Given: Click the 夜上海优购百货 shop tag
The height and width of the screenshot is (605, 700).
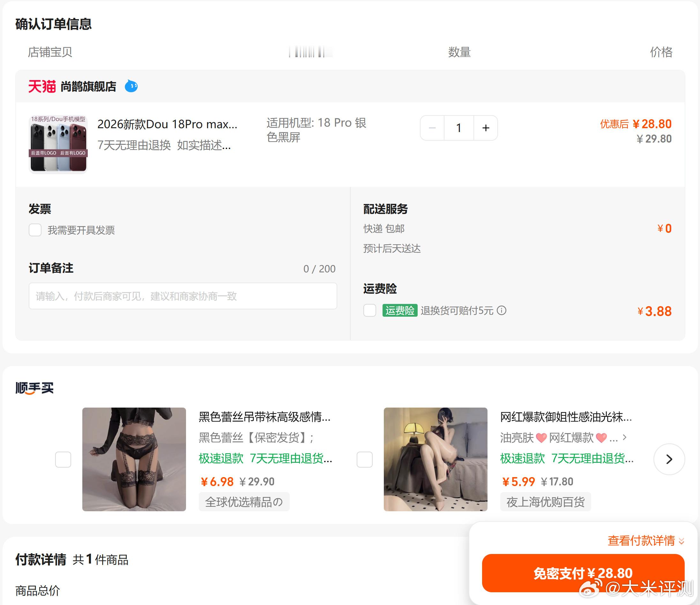Looking at the screenshot, I should point(545,502).
